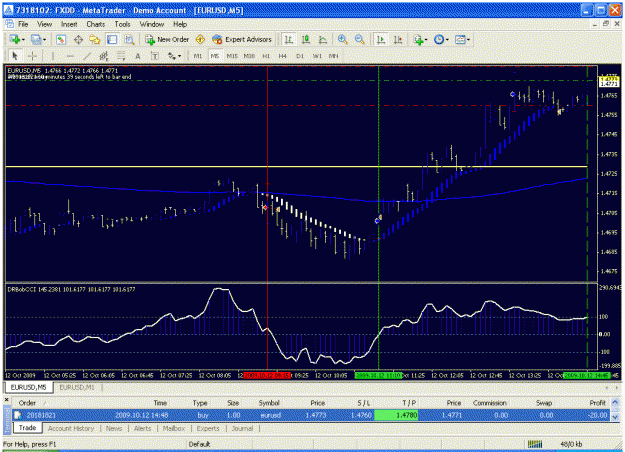This screenshot has width=625, height=452.
Task: Click the terminal row scroll-down arrow
Action: tap(615, 417)
